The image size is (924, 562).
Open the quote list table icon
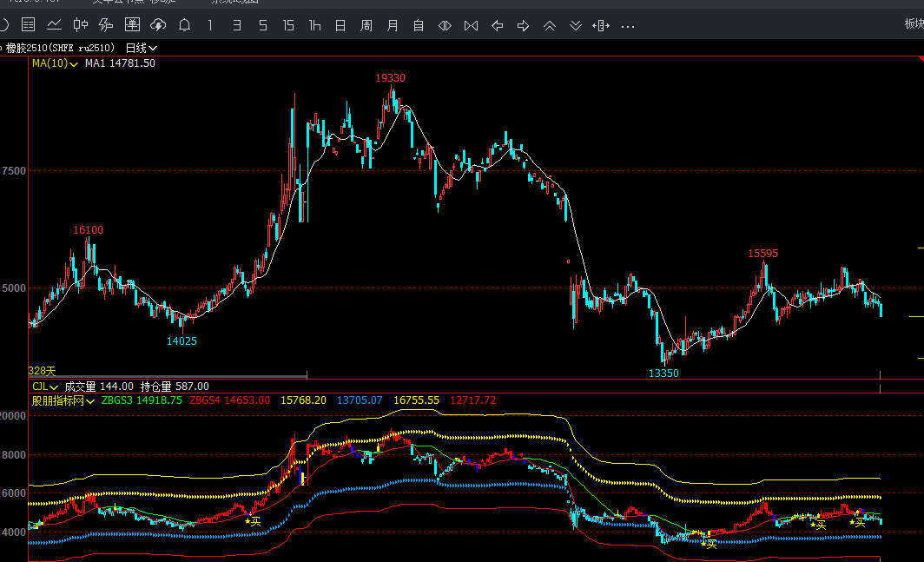(x=28, y=26)
